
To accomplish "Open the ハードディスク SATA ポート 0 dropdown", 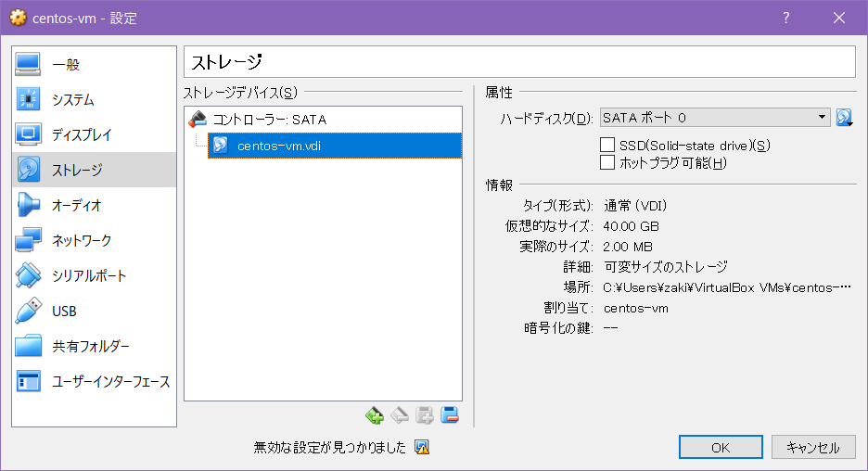I will pos(715,118).
